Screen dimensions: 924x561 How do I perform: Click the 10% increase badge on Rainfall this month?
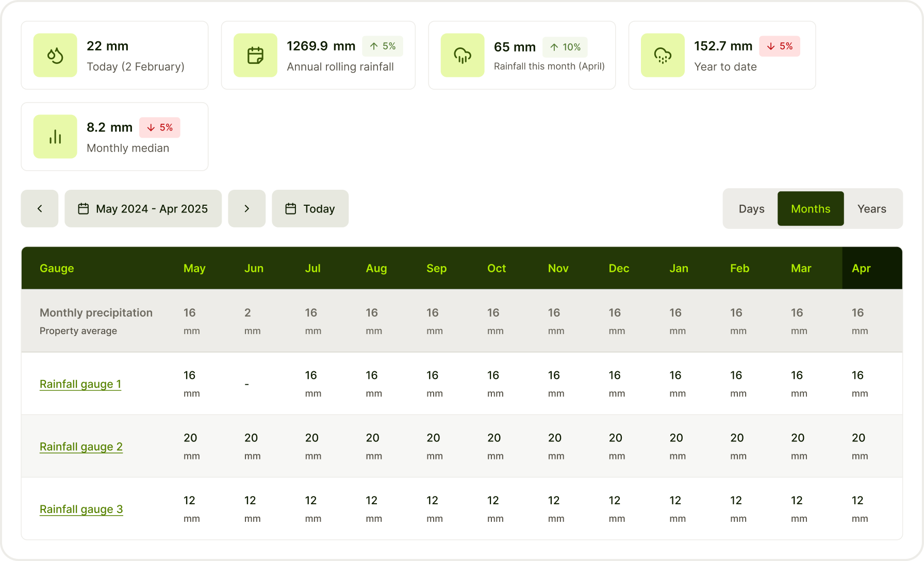(565, 47)
